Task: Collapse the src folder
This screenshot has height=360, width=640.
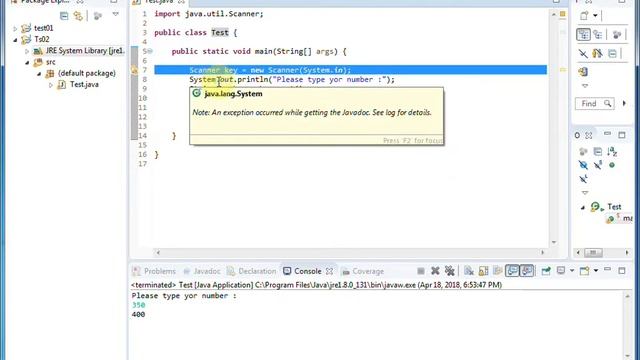Action: click(27, 62)
